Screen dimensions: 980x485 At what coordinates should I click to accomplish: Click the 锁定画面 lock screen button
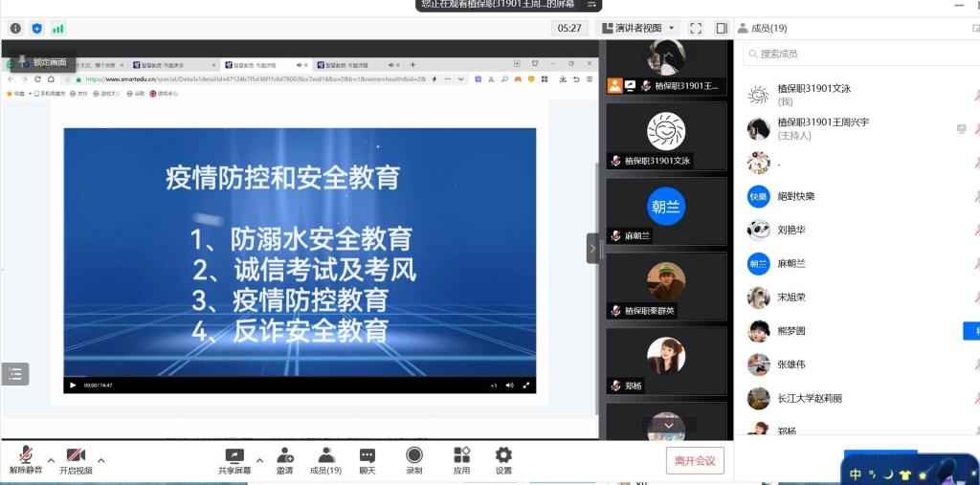[41, 63]
